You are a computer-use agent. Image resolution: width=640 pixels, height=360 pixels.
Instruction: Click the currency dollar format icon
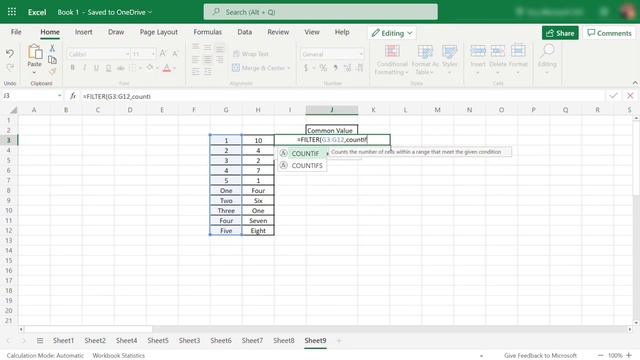[x=306, y=68]
